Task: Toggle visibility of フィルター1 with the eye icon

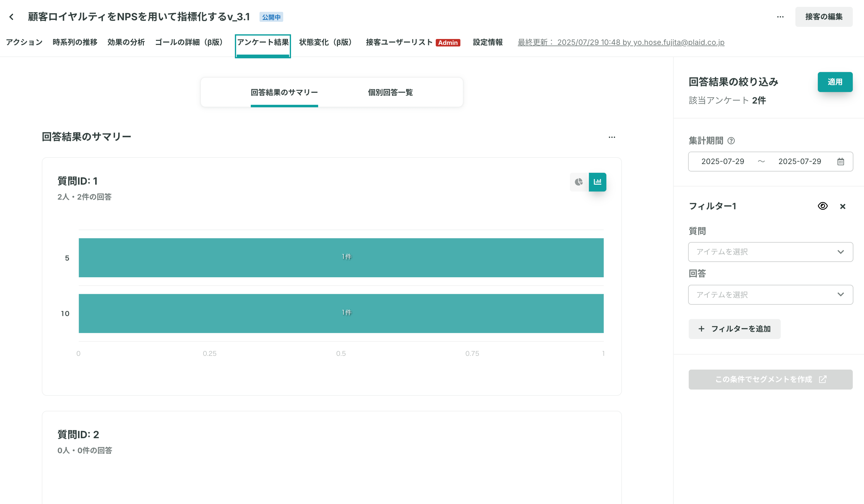Action: (x=823, y=206)
